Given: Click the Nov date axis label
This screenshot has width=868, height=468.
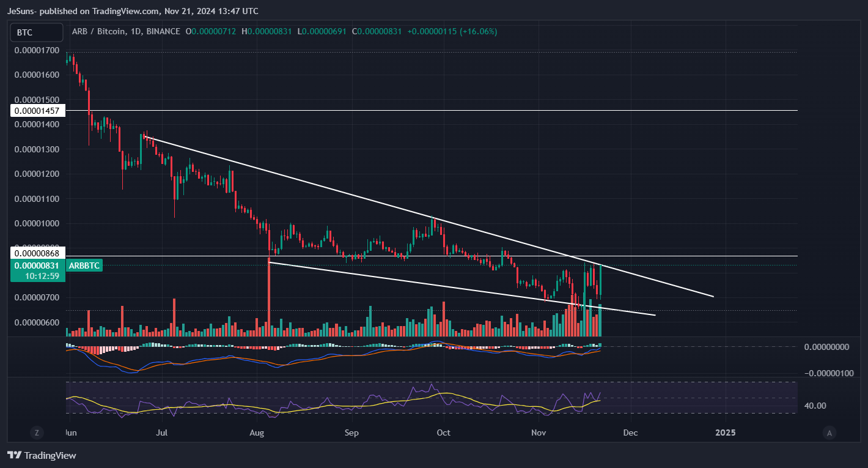Looking at the screenshot, I should 539,433.
